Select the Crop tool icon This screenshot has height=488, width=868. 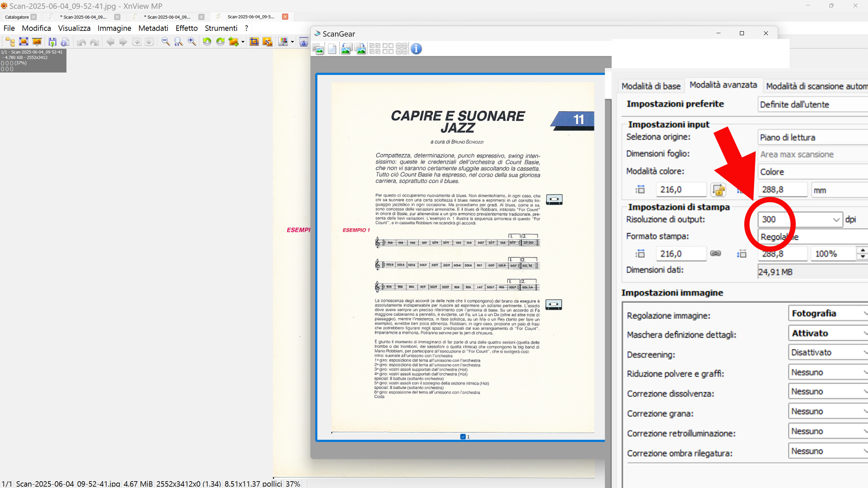[254, 42]
